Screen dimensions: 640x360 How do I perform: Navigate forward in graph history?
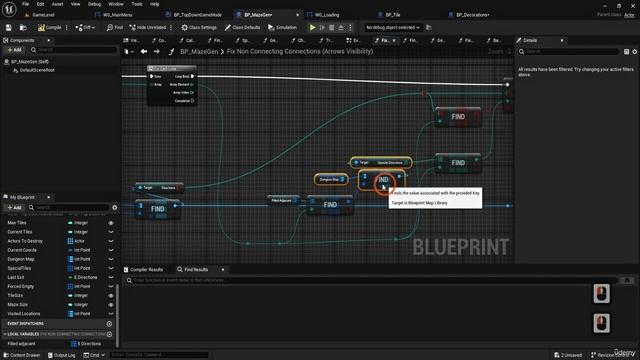[x=157, y=51]
